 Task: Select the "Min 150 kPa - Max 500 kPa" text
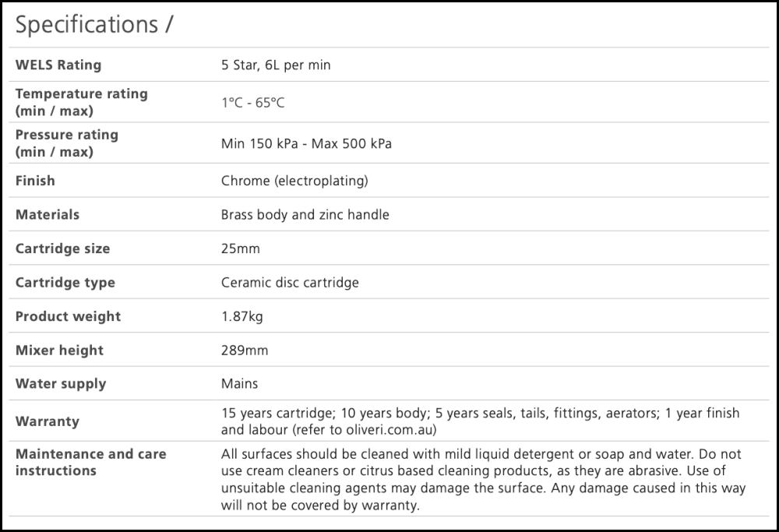[306, 144]
